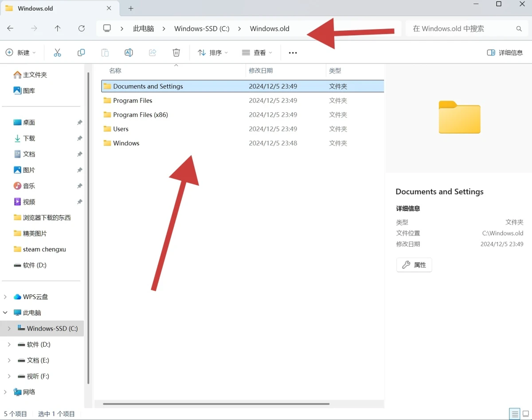Navigate back with the left arrow
The height and width of the screenshot is (420, 532).
10,28
